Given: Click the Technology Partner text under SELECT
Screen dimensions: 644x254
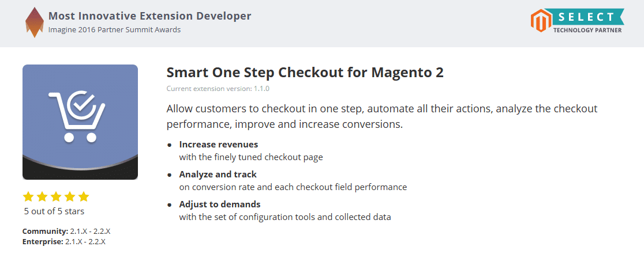Looking at the screenshot, I should (x=587, y=30).
